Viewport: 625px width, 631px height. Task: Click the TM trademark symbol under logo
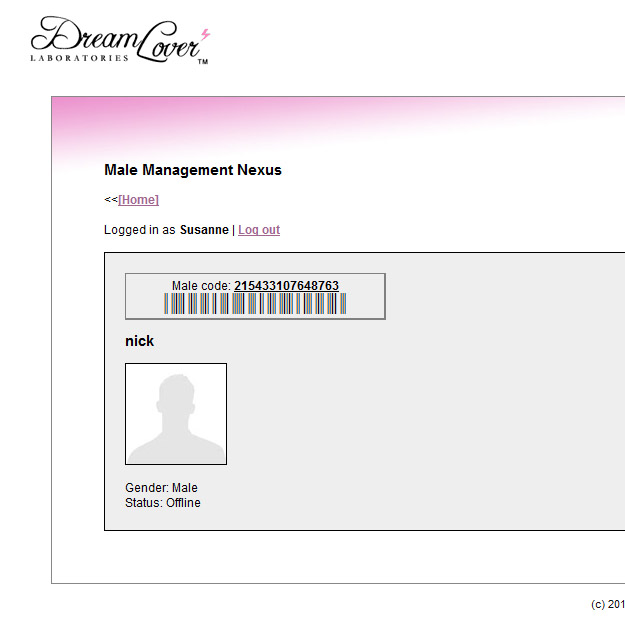tap(202, 62)
